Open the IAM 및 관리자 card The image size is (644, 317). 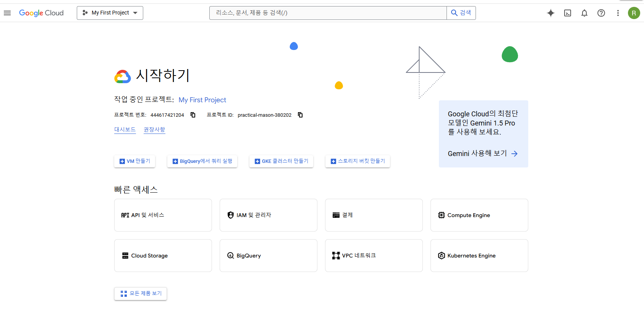tap(269, 215)
